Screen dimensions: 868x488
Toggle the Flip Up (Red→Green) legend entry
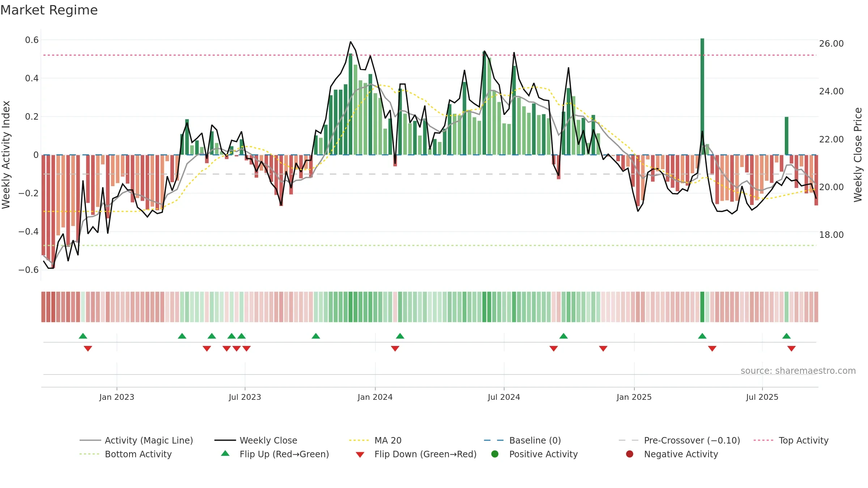point(275,454)
